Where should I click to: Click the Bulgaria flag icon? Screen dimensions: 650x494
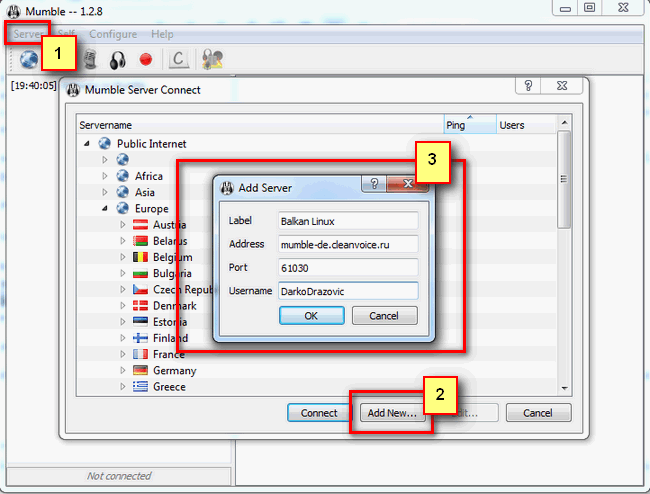point(140,274)
